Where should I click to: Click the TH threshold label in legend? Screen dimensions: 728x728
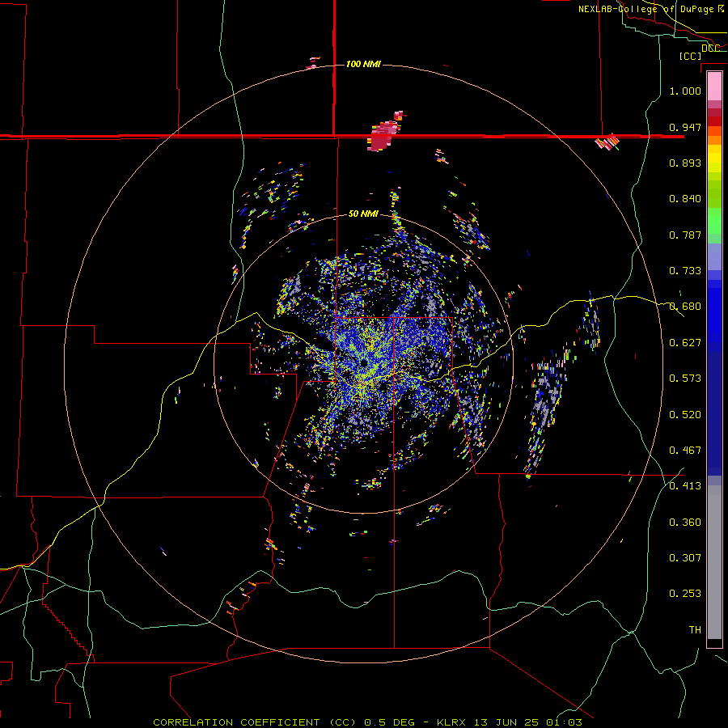[695, 630]
